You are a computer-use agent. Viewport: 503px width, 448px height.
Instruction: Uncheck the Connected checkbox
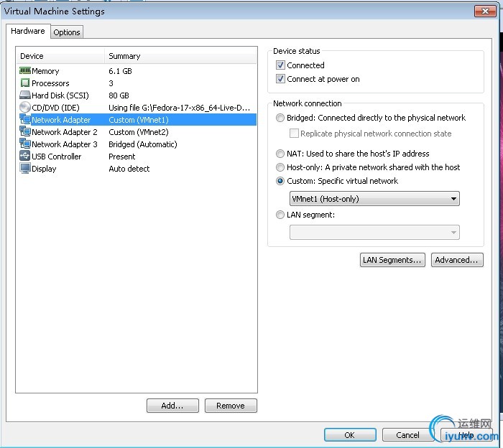pos(280,65)
